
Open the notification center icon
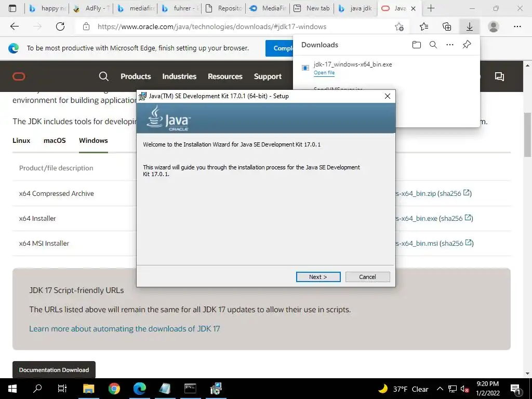click(x=516, y=389)
